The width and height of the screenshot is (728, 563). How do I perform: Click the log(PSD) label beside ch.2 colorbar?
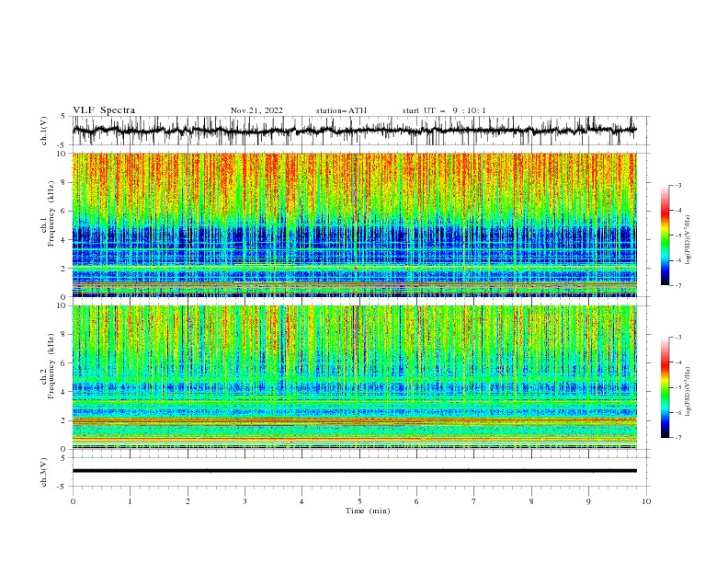688,391
